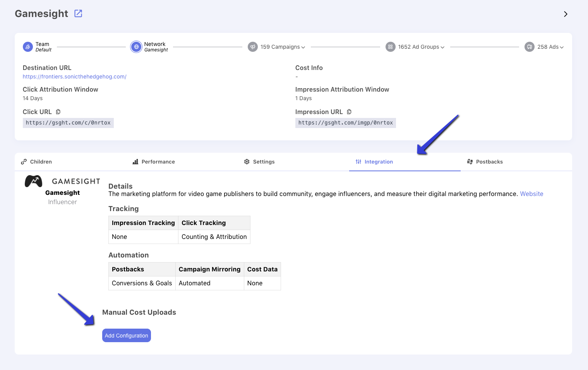The height and width of the screenshot is (370, 588).
Task: Click the Campaign Mirroring column header
Action: coord(209,269)
